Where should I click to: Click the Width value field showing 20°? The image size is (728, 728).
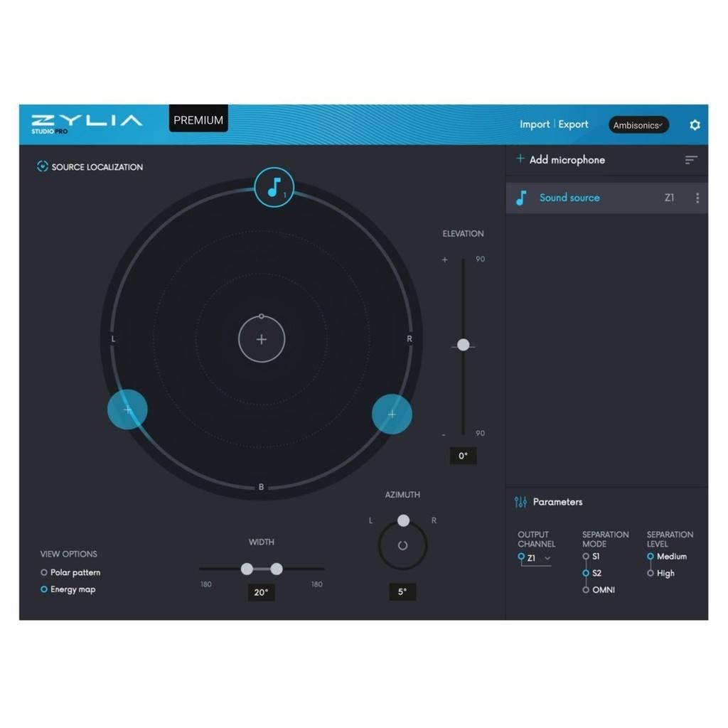click(x=261, y=592)
